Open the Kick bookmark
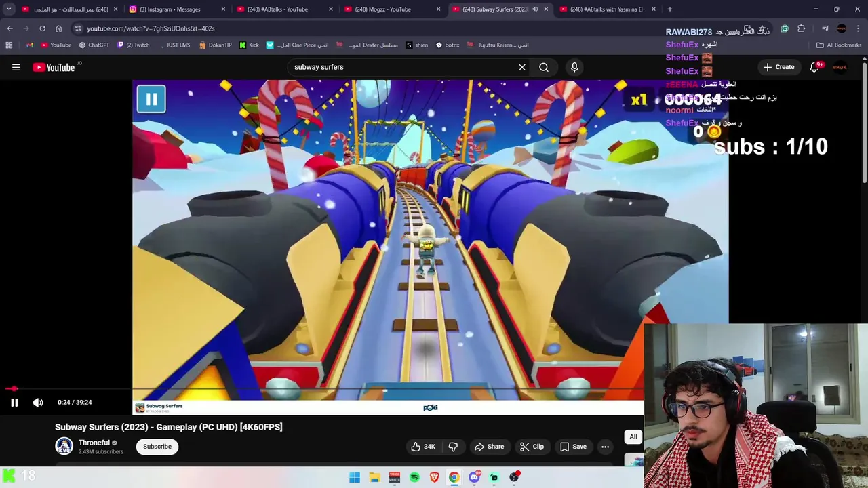Image resolution: width=868 pixels, height=488 pixels. click(250, 45)
